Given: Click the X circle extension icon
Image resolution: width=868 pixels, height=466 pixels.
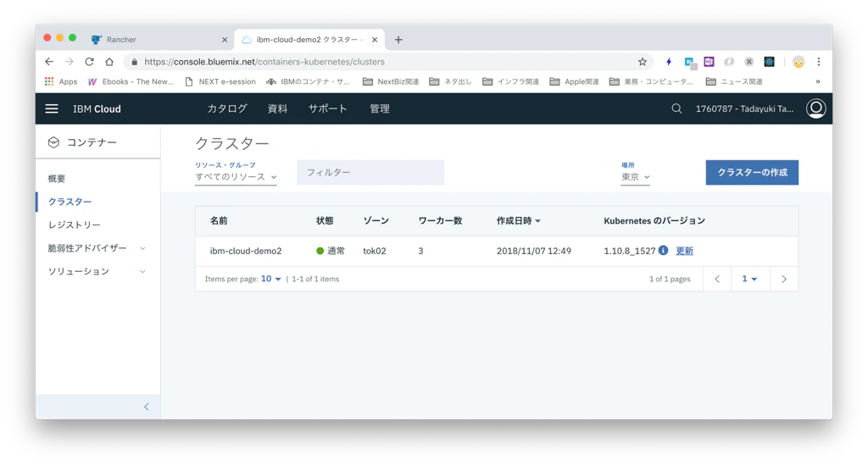Looking at the screenshot, I should click(749, 62).
